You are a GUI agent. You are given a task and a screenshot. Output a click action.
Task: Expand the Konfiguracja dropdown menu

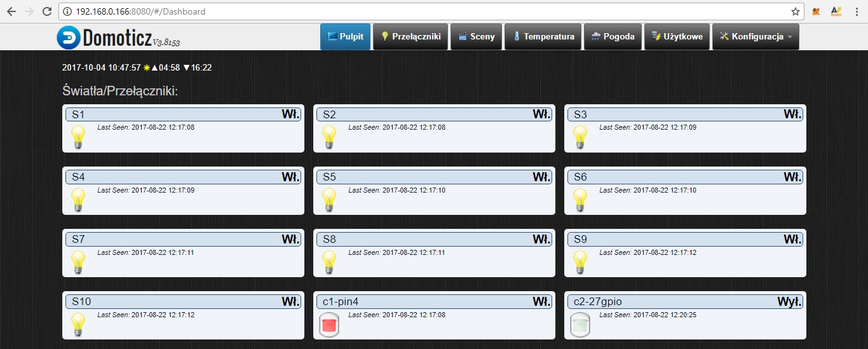point(756,37)
